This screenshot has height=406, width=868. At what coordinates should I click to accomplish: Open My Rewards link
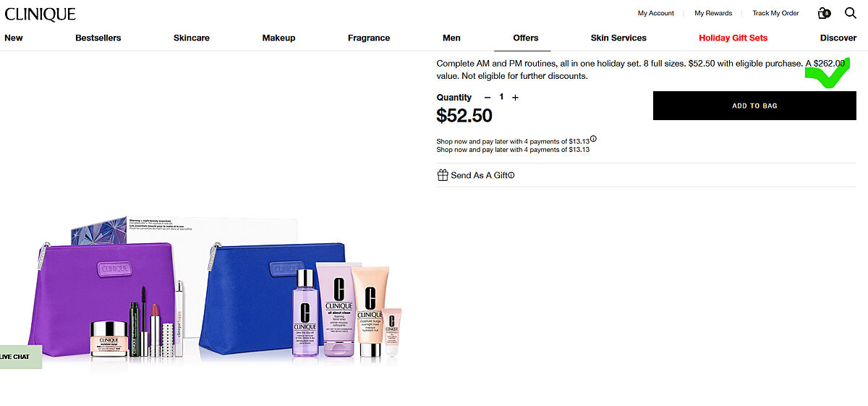(713, 13)
